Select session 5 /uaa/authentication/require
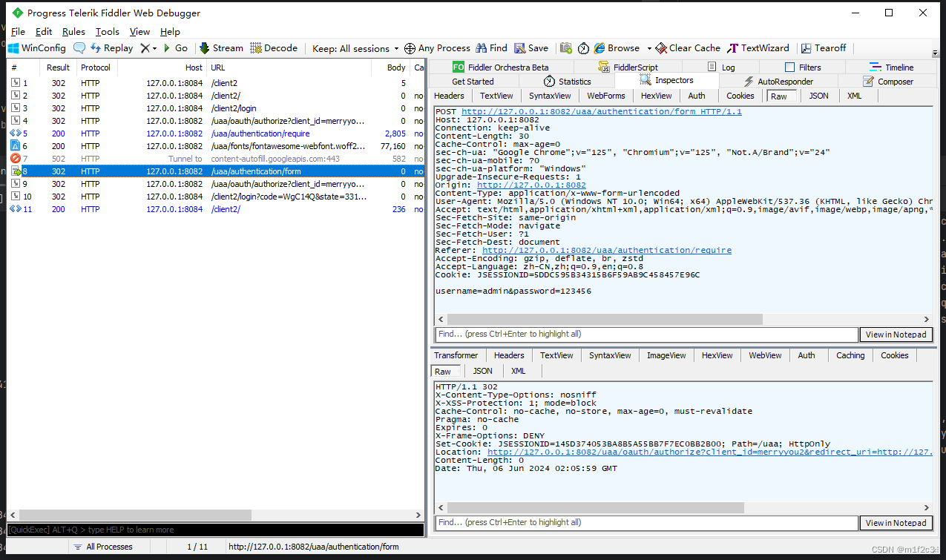This screenshot has width=946, height=560. [x=215, y=134]
